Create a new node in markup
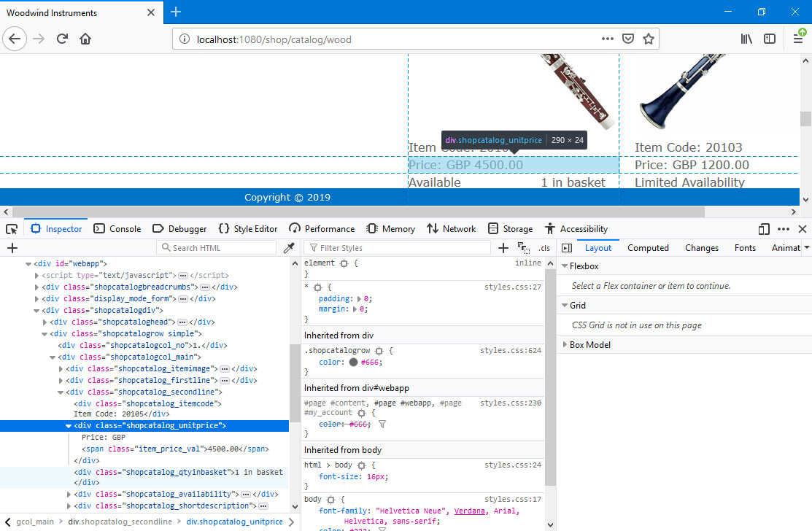 coord(12,248)
